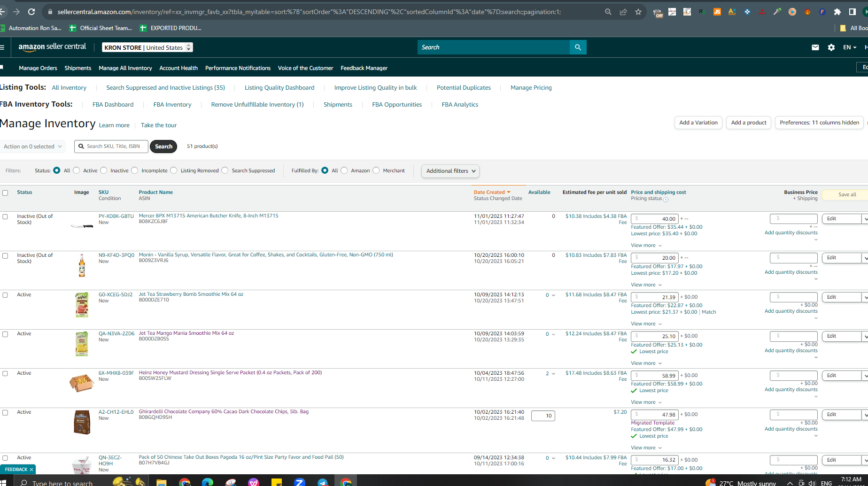The width and height of the screenshot is (868, 486).
Task: Click the Jet Tea Mango Mania thumbnail
Action: tap(82, 344)
